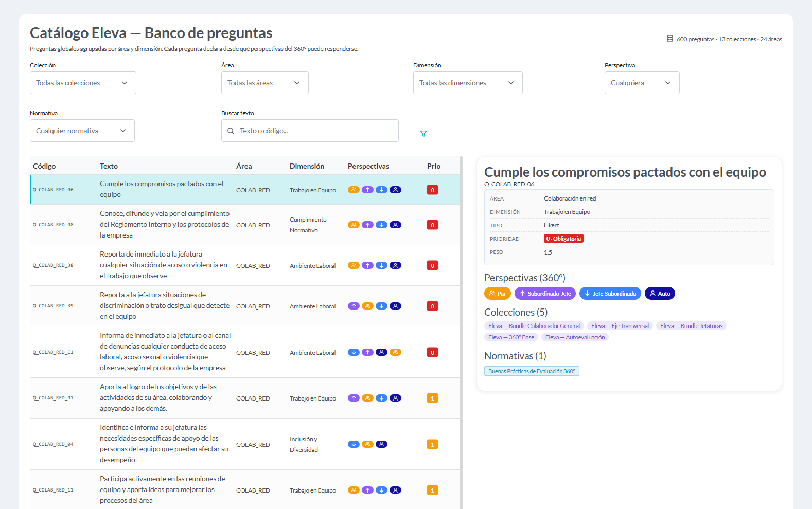The height and width of the screenshot is (509, 812).
Task: Click the blue down-arrow icon in row Q_COLAB_RED_04
Action: [x=354, y=444]
